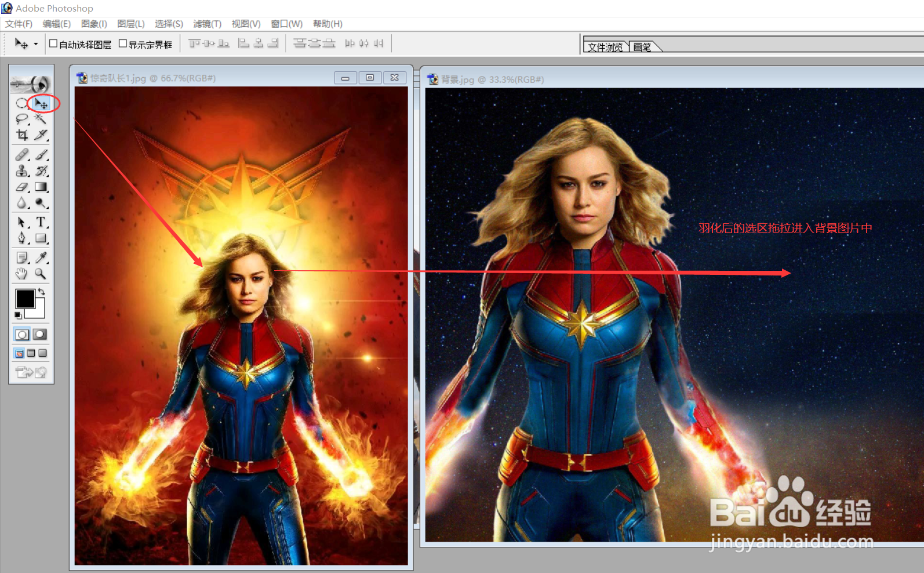Click distribute bottom edges icon

click(329, 43)
